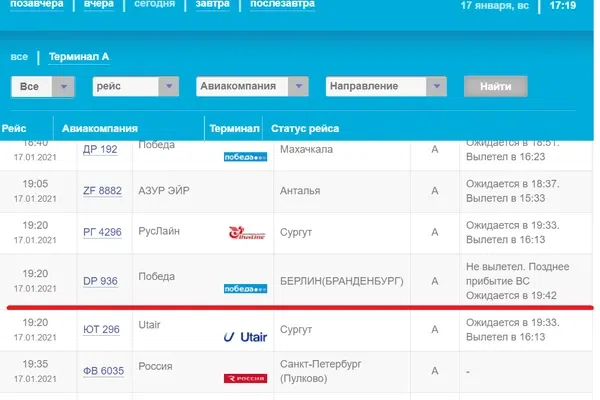Click the 'Авиакомпания' column header
The image size is (600, 400).
100,128
